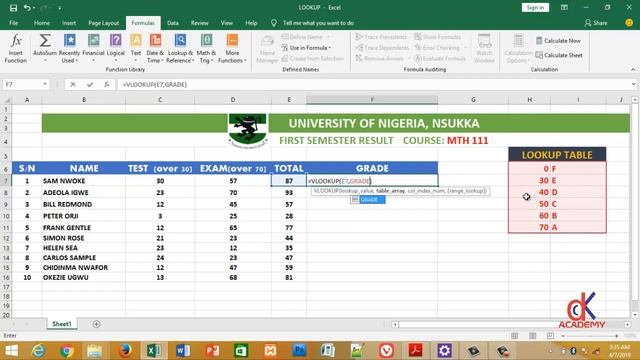Switch to the Review tab
The image size is (640, 360).
tap(200, 23)
